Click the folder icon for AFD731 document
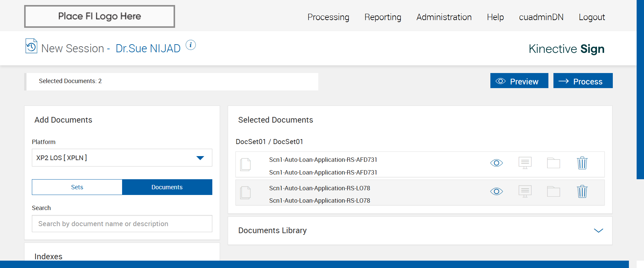The height and width of the screenshot is (268, 644). click(x=553, y=163)
